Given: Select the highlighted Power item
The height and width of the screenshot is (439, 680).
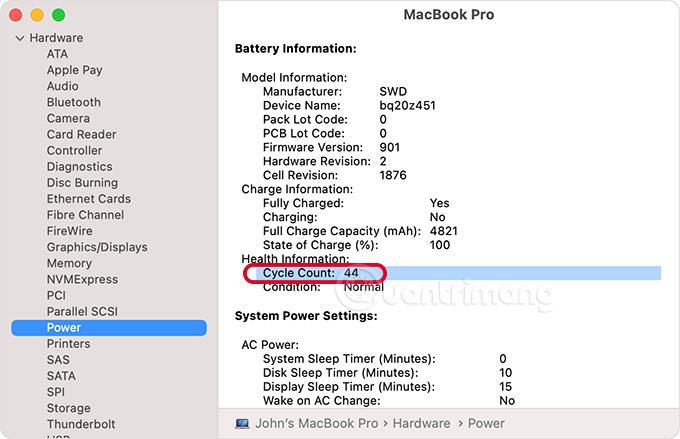Looking at the screenshot, I should (x=108, y=328).
